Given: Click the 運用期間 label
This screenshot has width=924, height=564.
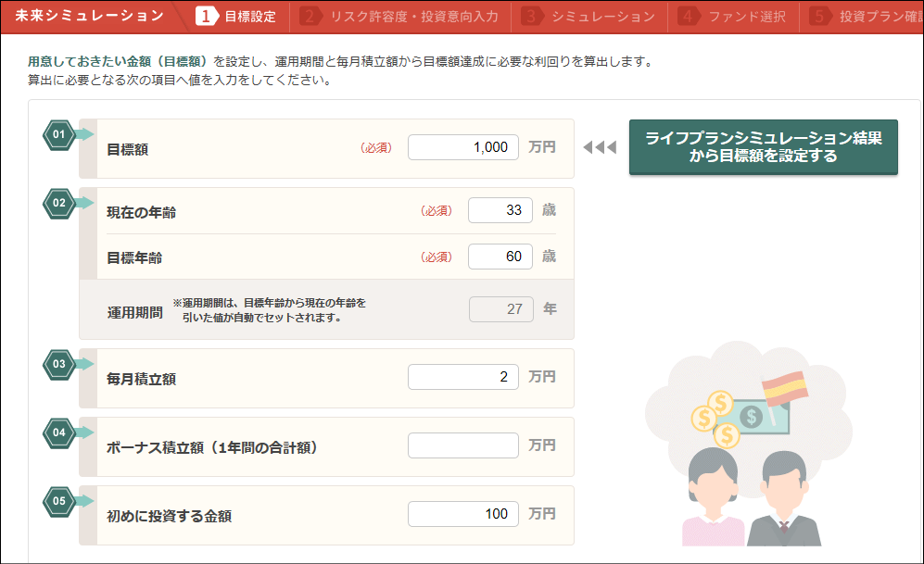Looking at the screenshot, I should point(135,313).
